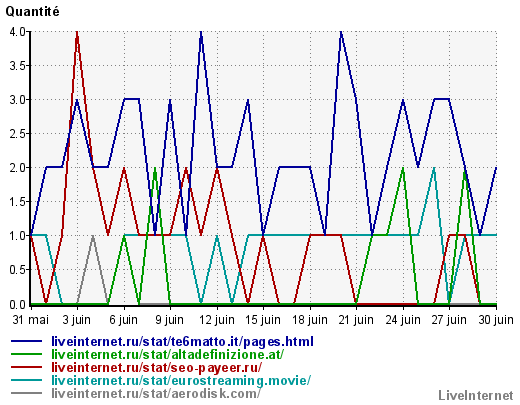Click the gray legend line swatch
The height and width of the screenshot is (405, 520).
click(x=27, y=393)
